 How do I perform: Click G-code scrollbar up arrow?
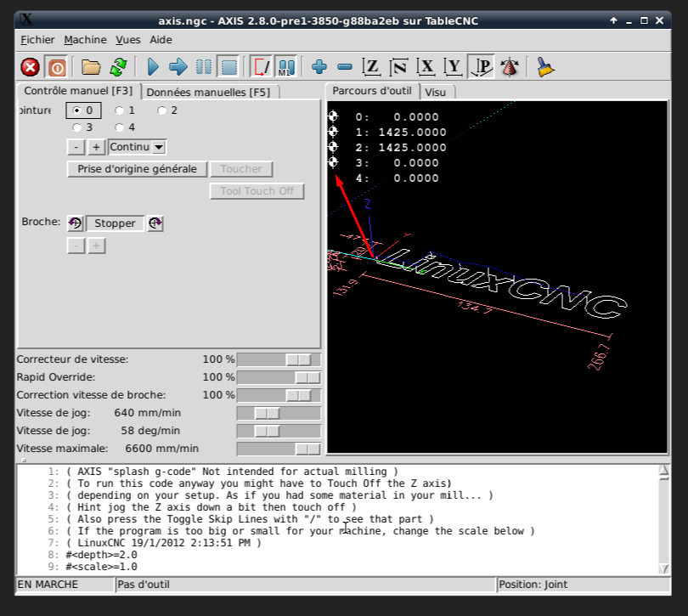(x=664, y=470)
